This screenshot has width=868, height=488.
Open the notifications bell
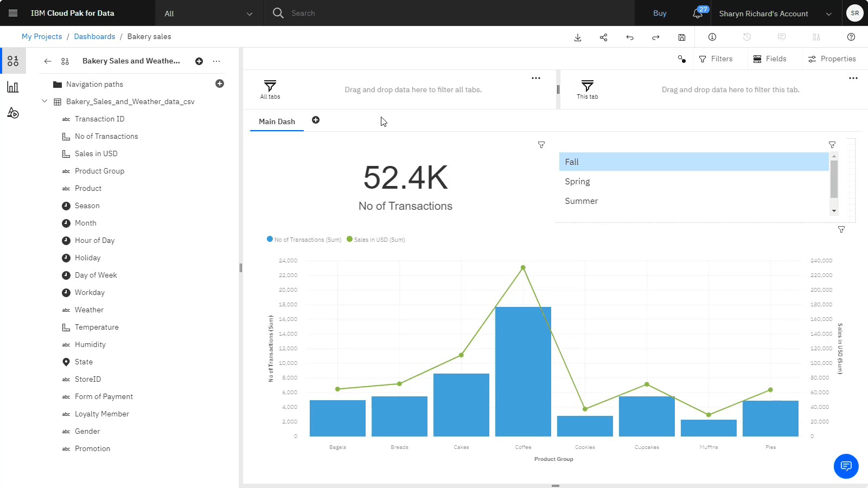[698, 14]
